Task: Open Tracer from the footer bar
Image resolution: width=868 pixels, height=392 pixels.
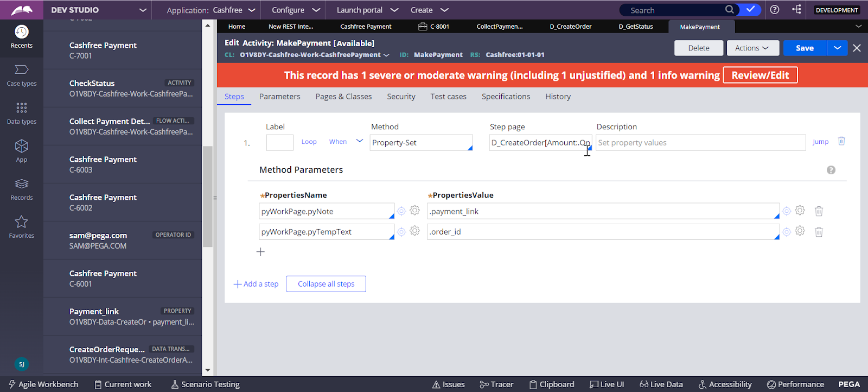Action: pos(496,384)
